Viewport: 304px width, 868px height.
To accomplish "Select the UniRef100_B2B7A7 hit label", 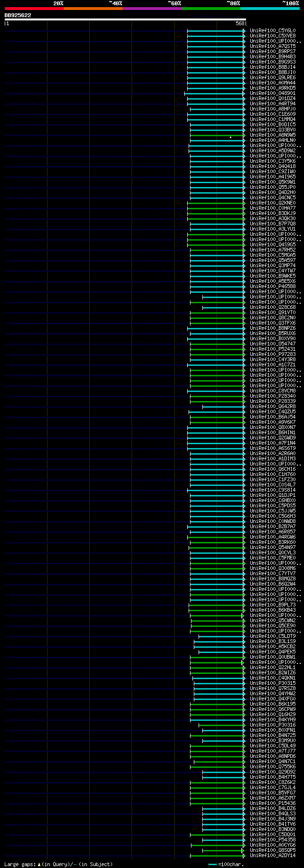I will (273, 526).
